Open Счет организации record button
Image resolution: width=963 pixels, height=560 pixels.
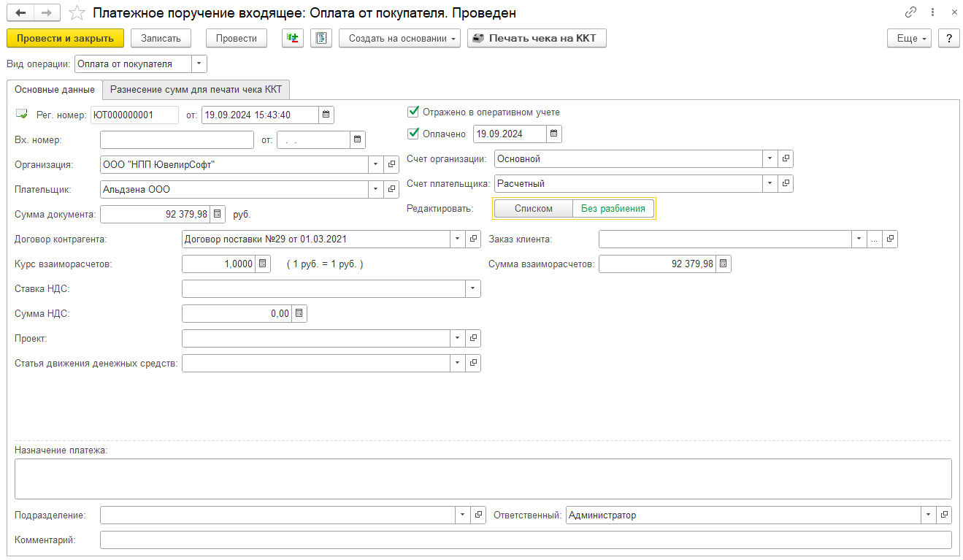[786, 158]
